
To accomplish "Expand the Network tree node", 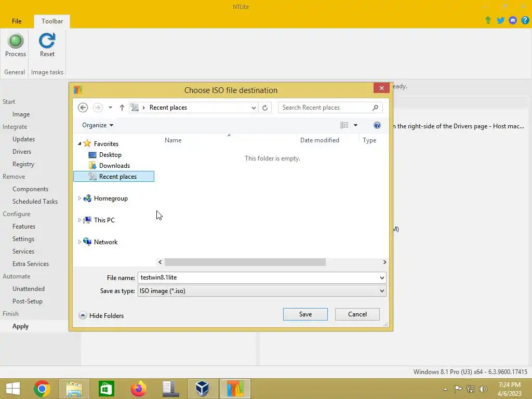I will pos(79,242).
